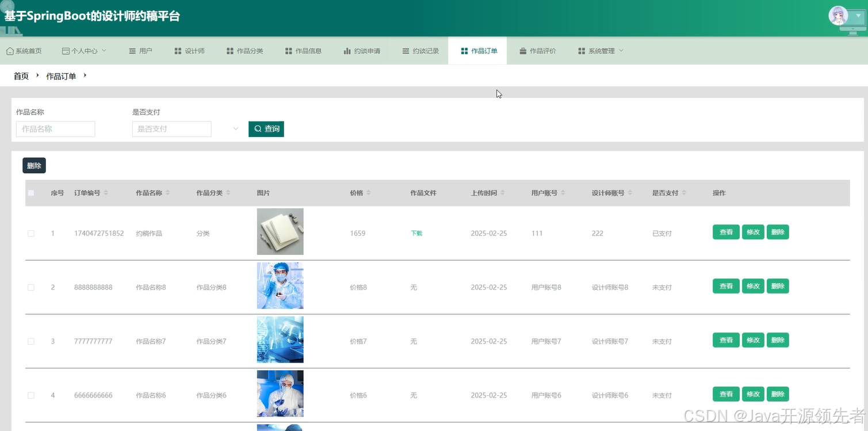
Task: Open the 系统首页 home icon in navbar
Action: [9, 51]
